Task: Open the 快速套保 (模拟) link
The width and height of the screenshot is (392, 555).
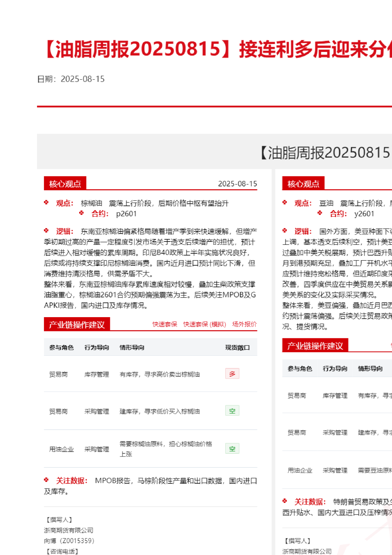Action: click(x=205, y=324)
